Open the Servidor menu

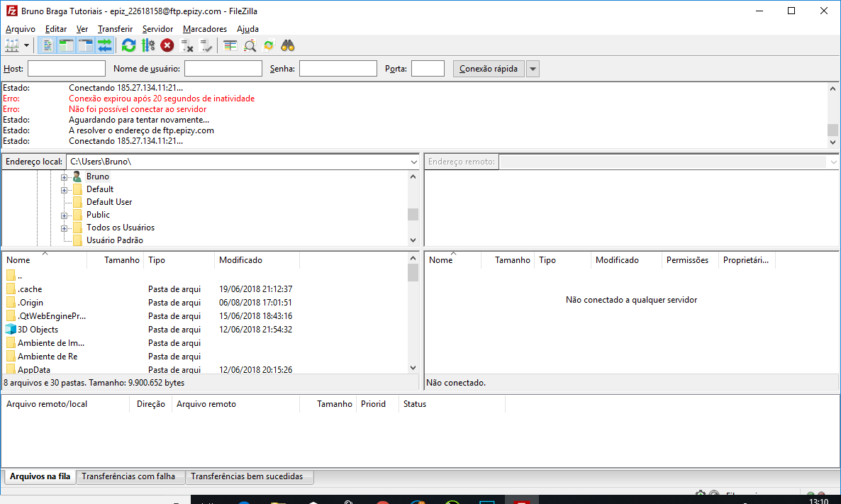[x=157, y=29]
